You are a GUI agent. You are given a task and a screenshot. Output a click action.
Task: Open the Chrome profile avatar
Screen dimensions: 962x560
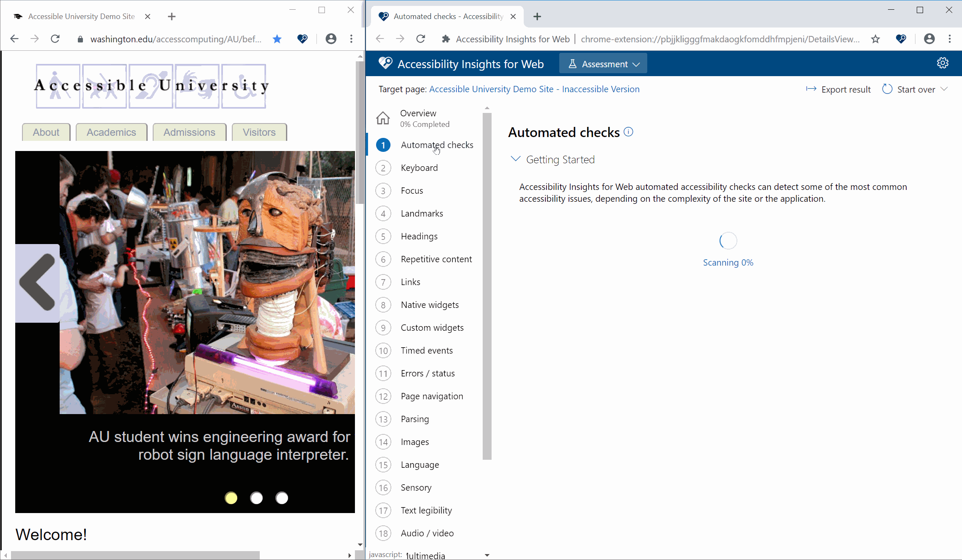(x=331, y=38)
